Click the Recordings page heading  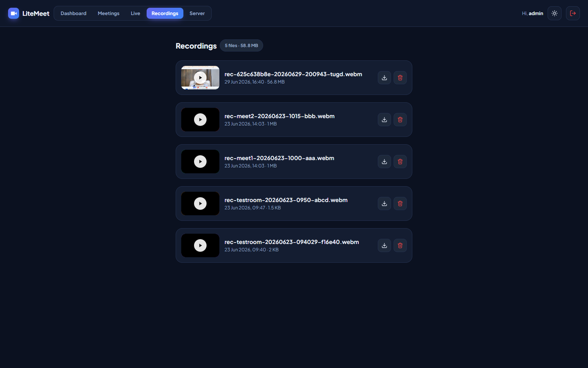click(x=196, y=46)
